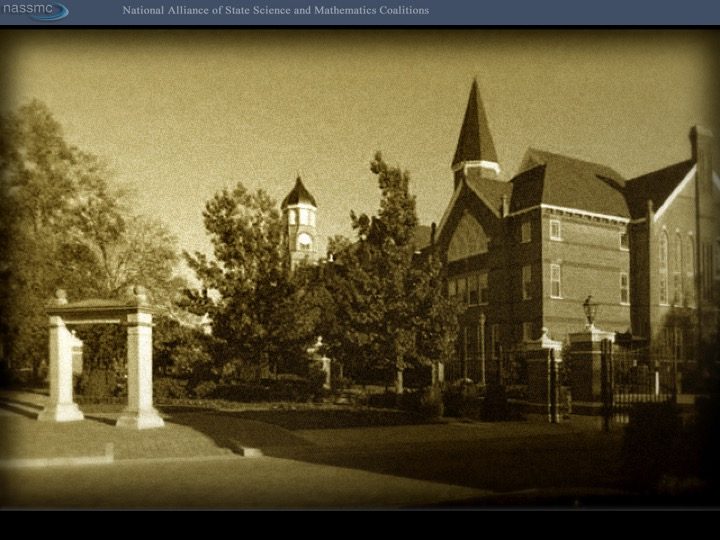Click the right pillar of the white arch
Image resolution: width=720 pixels, height=540 pixels.
point(139,368)
